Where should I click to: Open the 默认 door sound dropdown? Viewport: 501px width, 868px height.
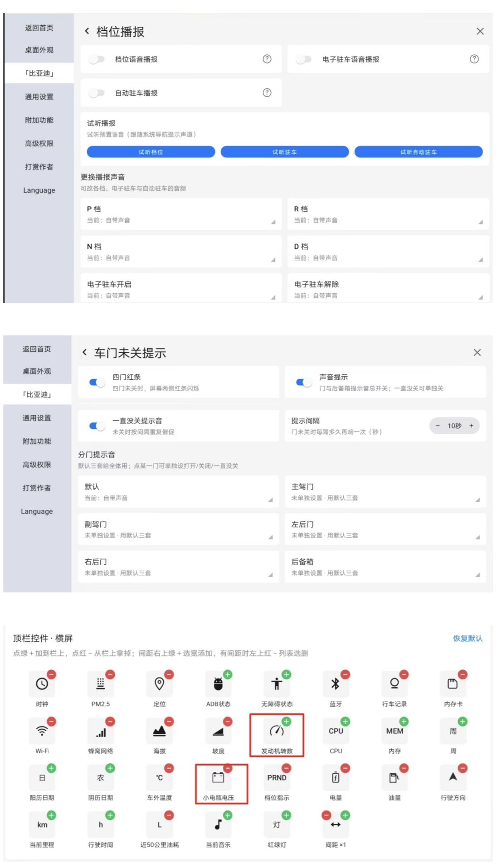[178, 492]
